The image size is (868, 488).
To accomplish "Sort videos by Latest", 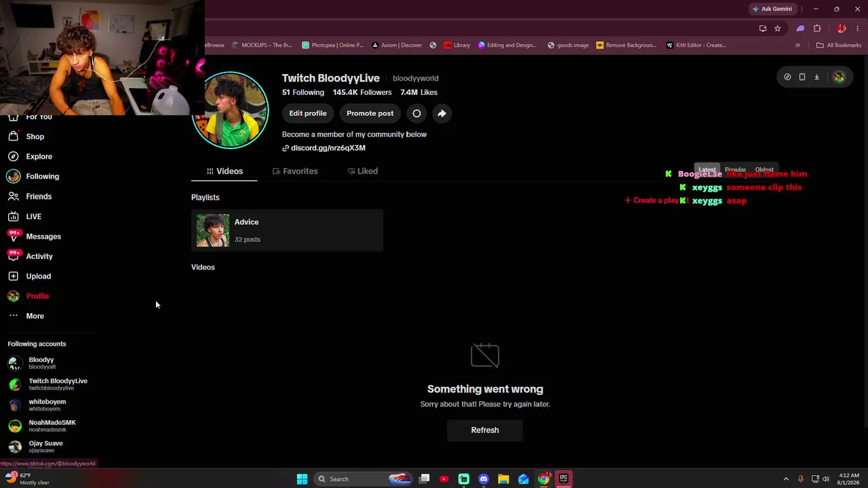I will (707, 169).
